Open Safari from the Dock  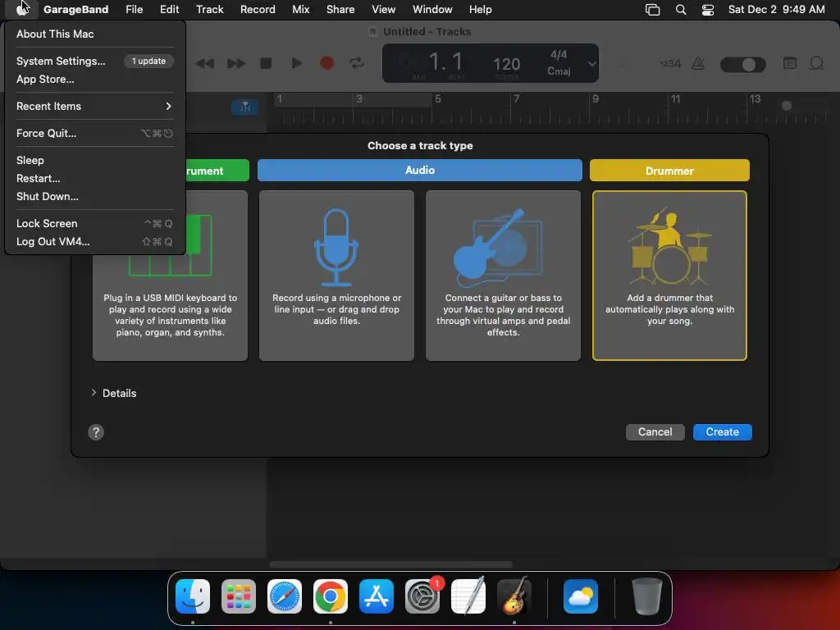[285, 596]
